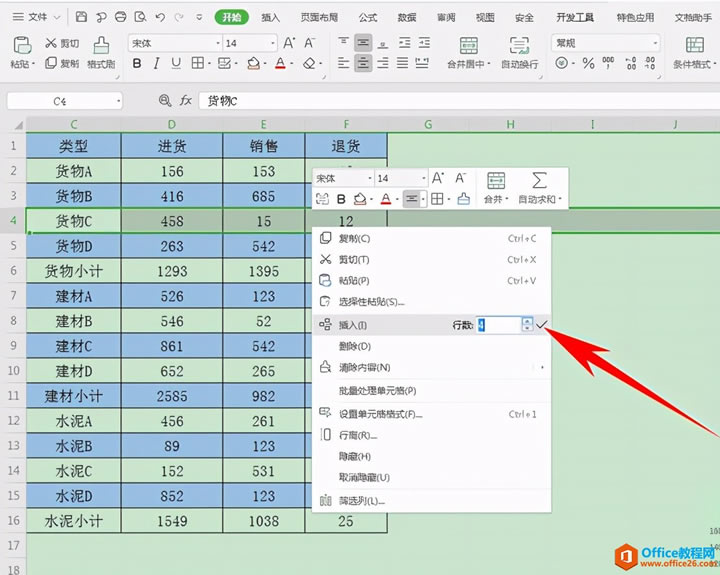Open number format dropdown (常规)
Viewport: 720px width, 575px height.
(655, 43)
